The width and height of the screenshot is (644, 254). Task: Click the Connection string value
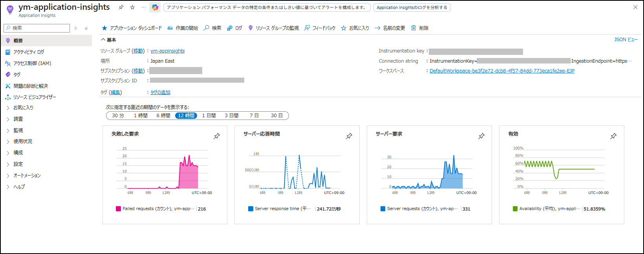point(531,61)
